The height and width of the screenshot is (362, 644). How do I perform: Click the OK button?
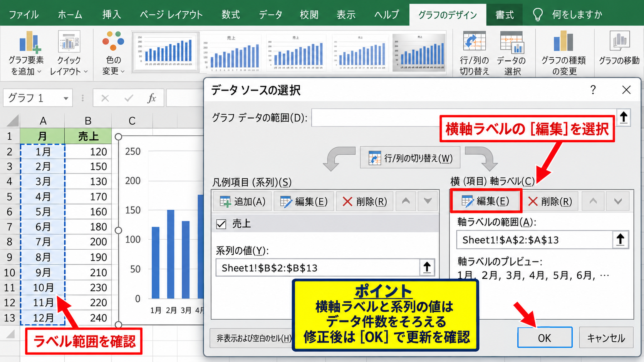(x=545, y=337)
